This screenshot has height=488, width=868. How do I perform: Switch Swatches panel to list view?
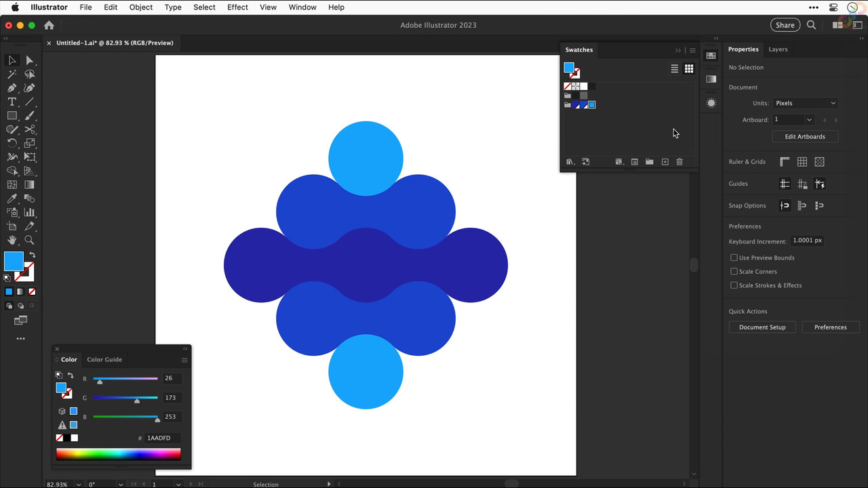coord(674,68)
